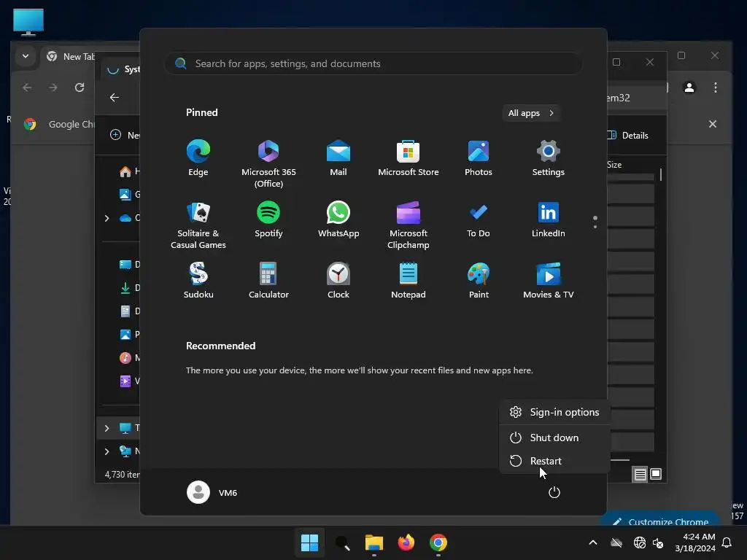Open the Chrome tab search dropdown

(x=26, y=56)
